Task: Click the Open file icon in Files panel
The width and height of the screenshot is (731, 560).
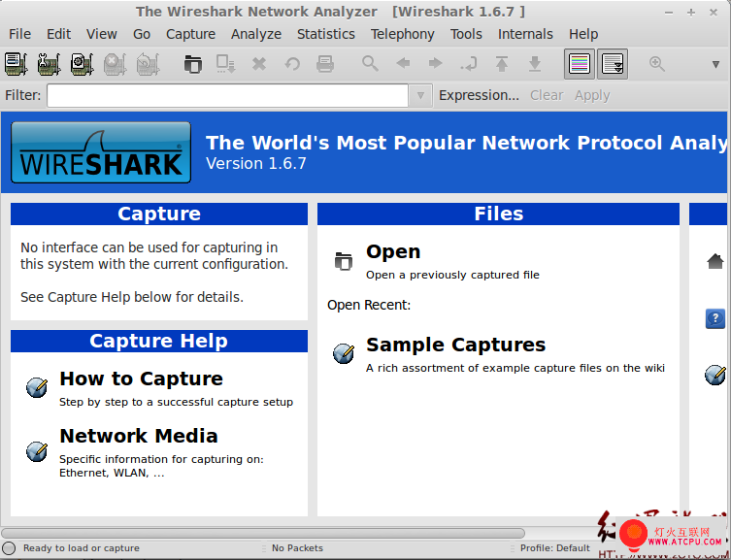Action: 344,261
